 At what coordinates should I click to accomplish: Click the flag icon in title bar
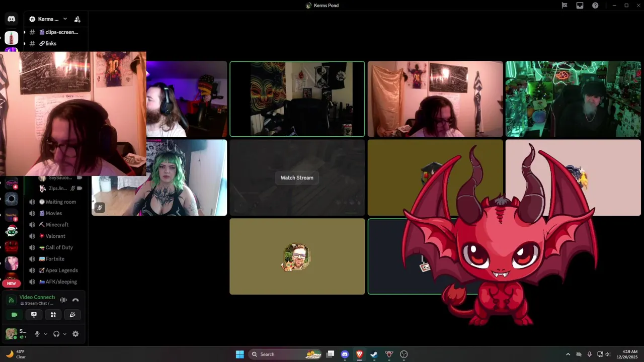(x=565, y=6)
